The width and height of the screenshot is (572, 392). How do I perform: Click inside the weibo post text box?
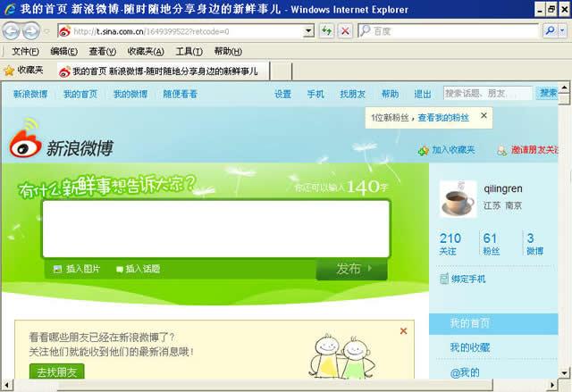pyautogui.click(x=216, y=229)
